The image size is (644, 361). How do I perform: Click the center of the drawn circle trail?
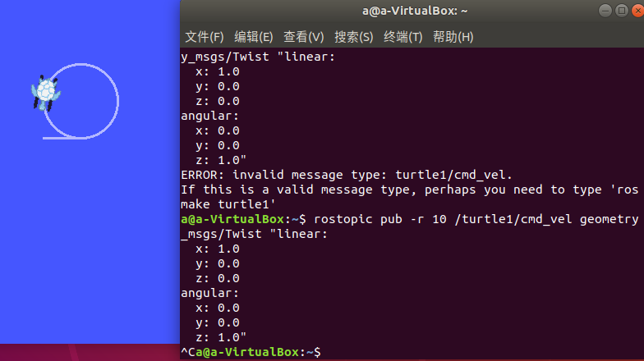pos(81,101)
